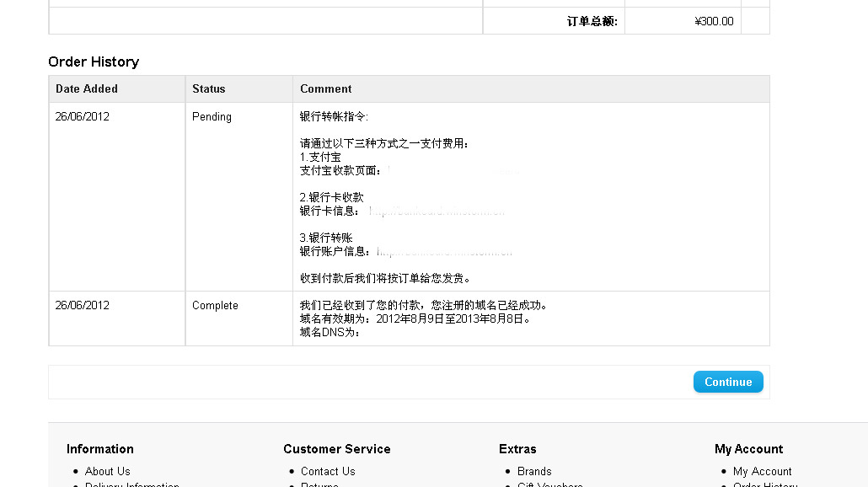The width and height of the screenshot is (868, 487).
Task: Click the Information footer heading
Action: pos(100,449)
